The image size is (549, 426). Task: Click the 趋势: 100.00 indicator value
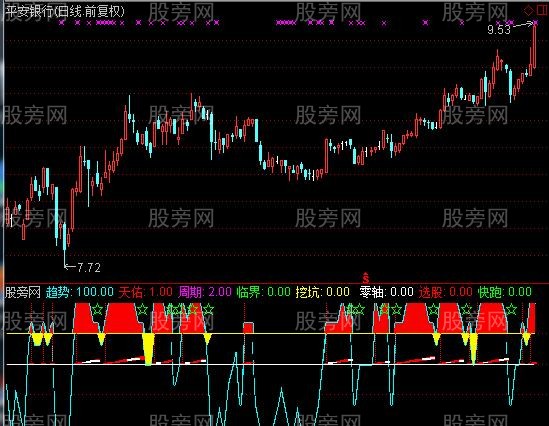click(80, 292)
